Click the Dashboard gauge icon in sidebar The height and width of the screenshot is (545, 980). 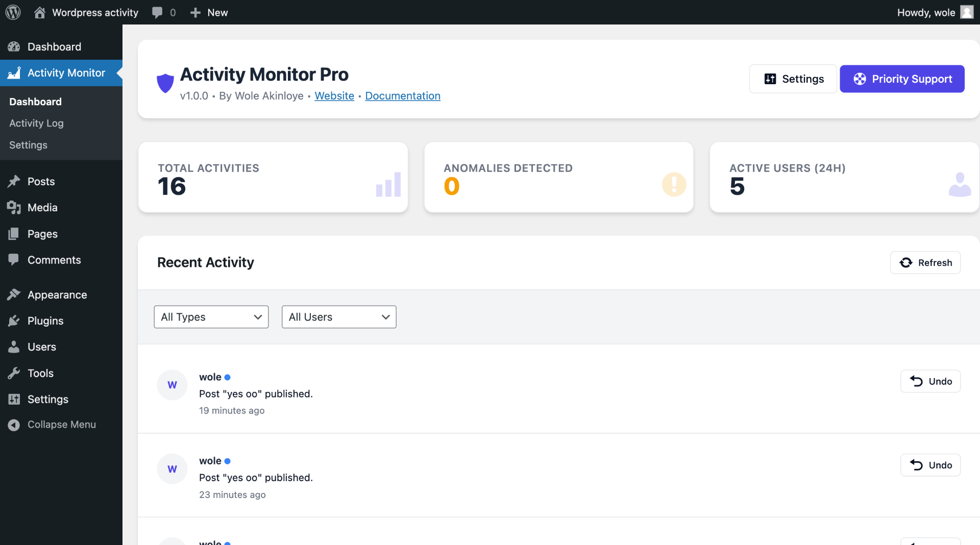pyautogui.click(x=14, y=46)
